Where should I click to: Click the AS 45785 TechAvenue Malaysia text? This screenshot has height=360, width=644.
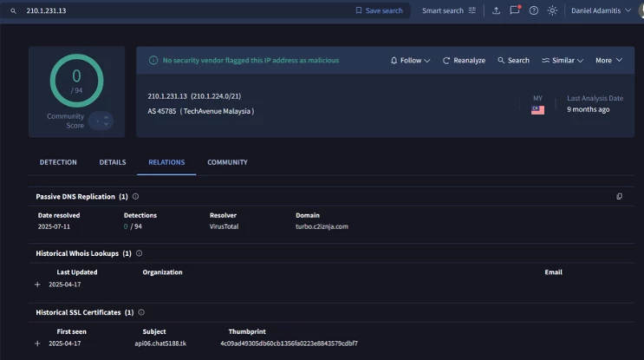coord(201,111)
